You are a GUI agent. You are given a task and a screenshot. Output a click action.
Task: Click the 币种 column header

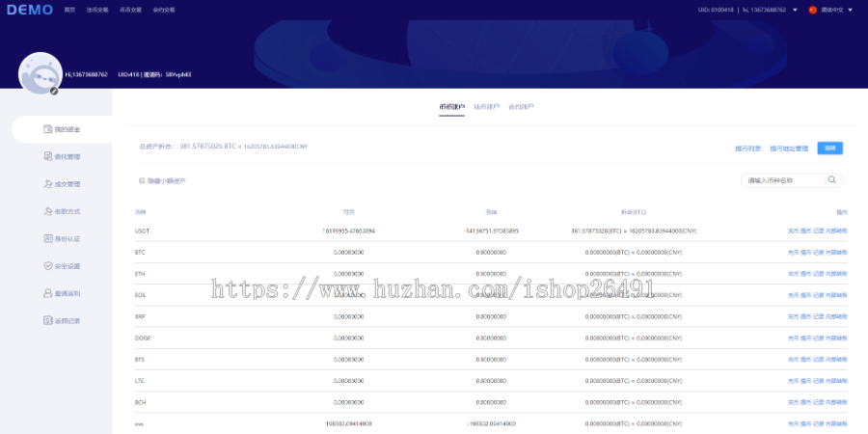(140, 212)
